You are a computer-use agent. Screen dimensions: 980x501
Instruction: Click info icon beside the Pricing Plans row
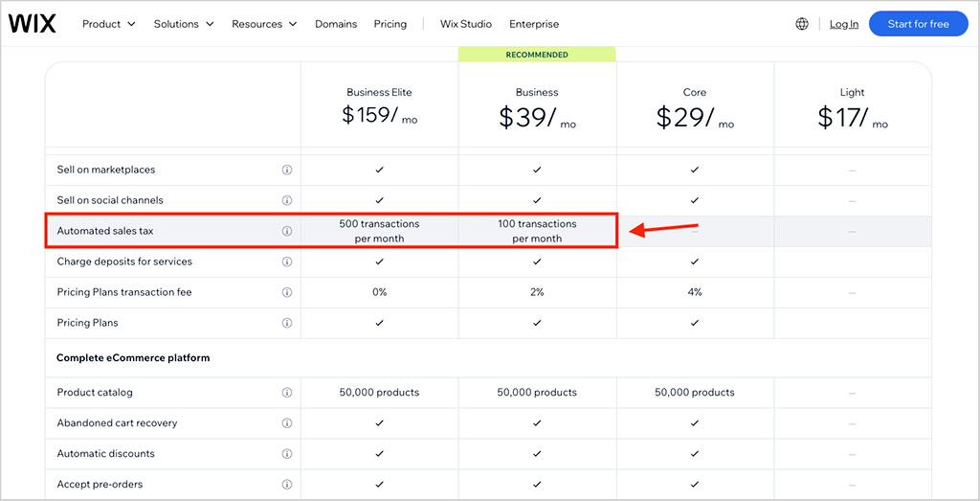(287, 323)
